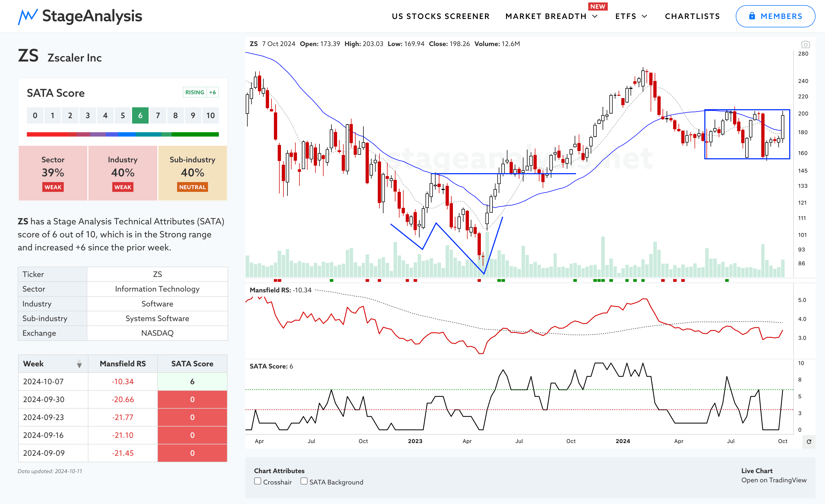Click the Live Chart heading
825x504 pixels.
coord(757,471)
